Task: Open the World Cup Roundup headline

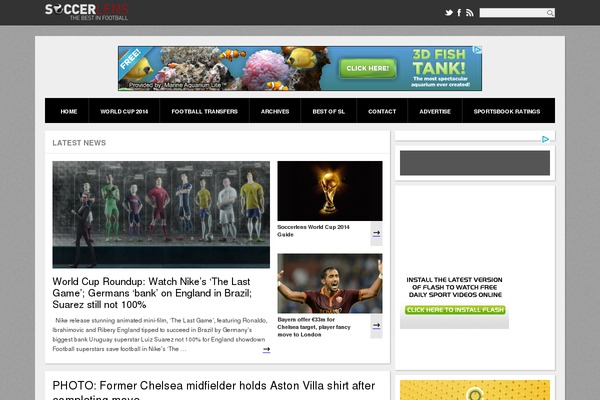Action: click(x=152, y=293)
